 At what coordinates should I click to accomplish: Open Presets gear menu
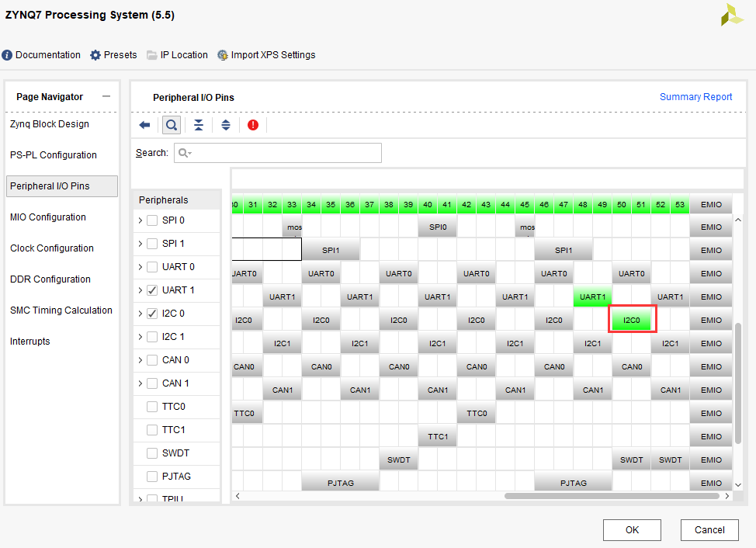[x=114, y=55]
